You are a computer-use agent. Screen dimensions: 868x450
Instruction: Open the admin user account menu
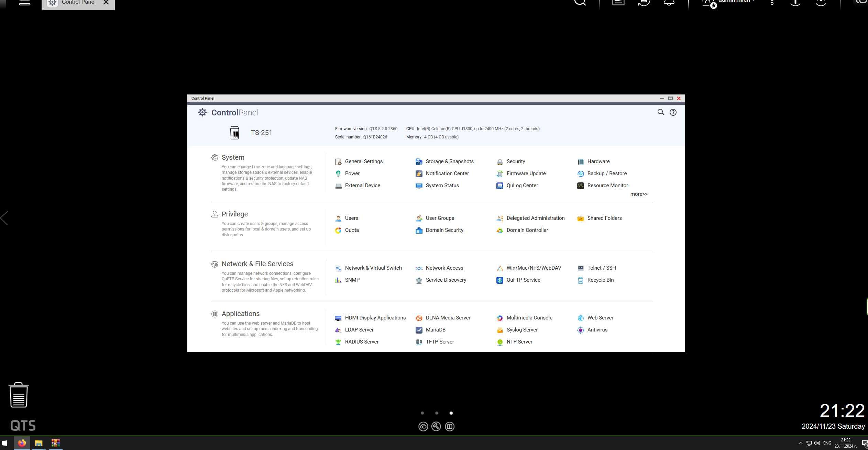coord(729,3)
